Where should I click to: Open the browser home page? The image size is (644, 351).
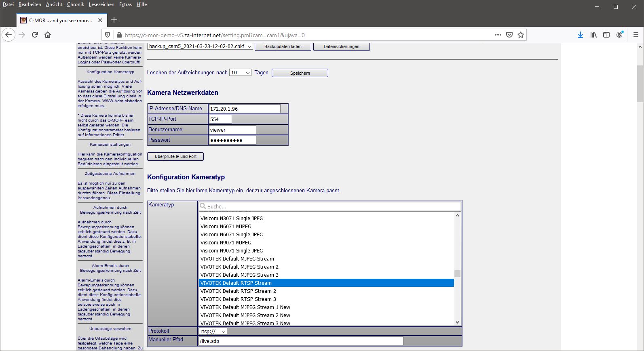pos(48,35)
